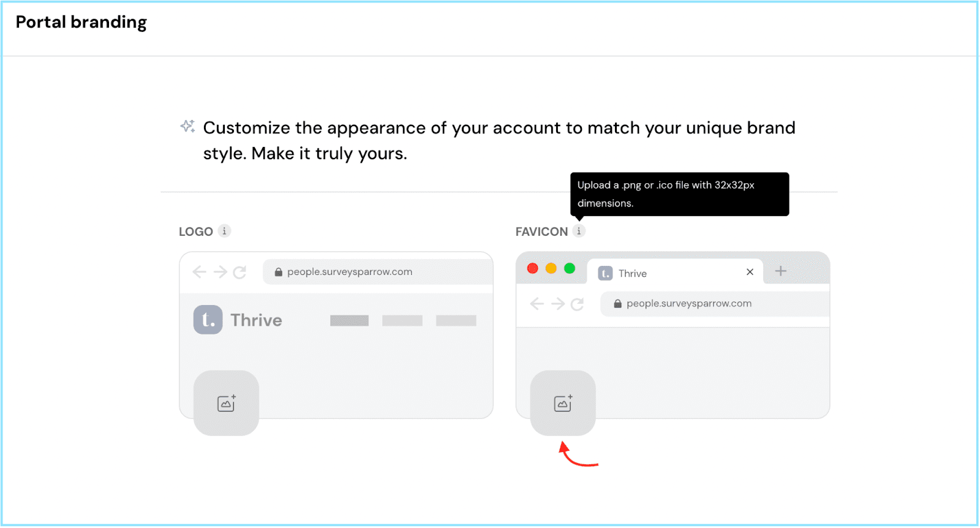Click the FAVICON info icon
Viewport: 980px width, 528px height.
coord(579,231)
